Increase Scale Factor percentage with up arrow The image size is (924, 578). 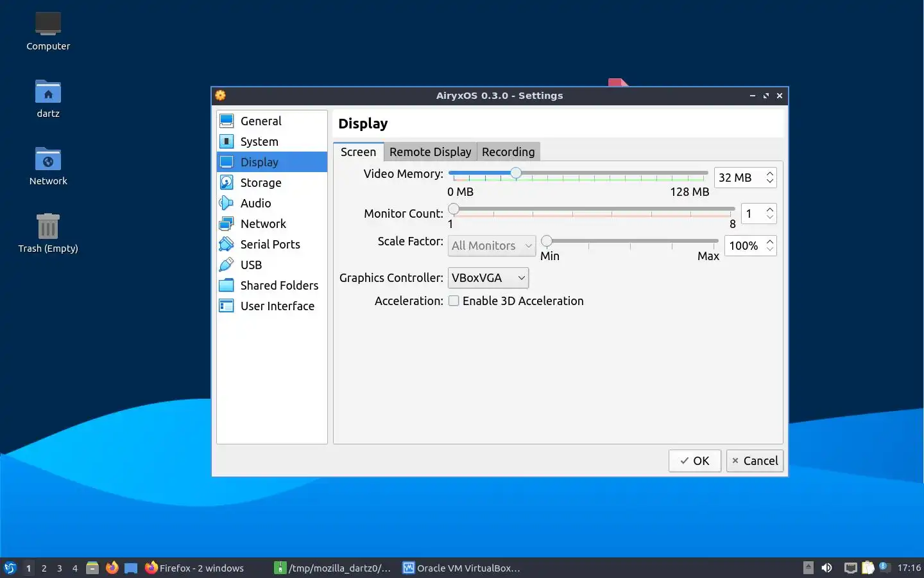(770, 241)
